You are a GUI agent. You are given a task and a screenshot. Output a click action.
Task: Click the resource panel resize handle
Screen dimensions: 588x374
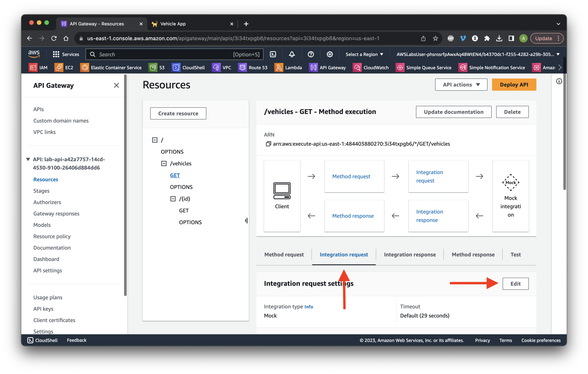point(246,220)
